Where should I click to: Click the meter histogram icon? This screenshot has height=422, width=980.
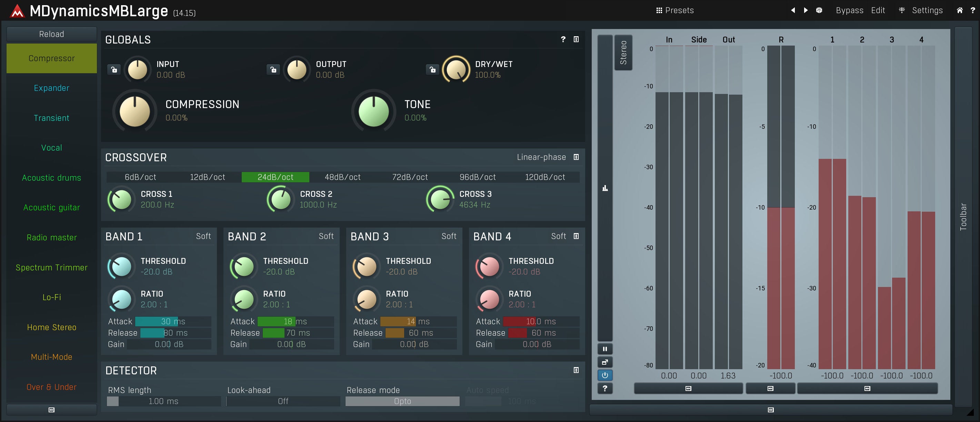pyautogui.click(x=605, y=188)
